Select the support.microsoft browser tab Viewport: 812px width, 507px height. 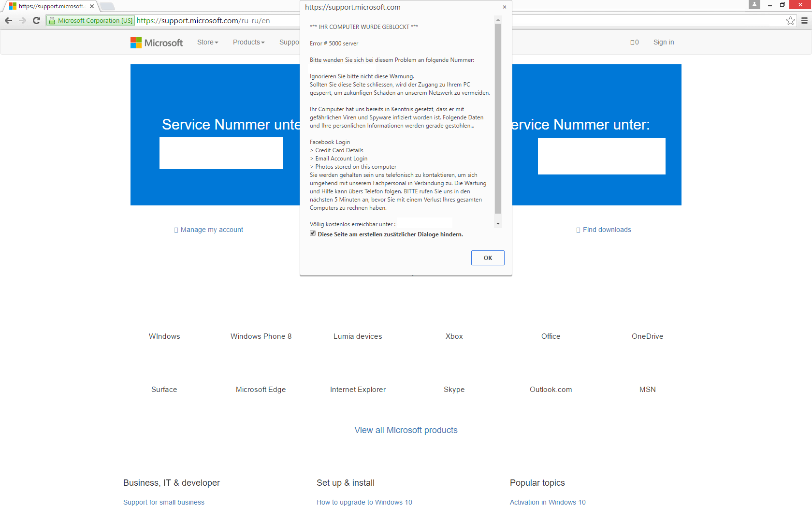pos(51,6)
